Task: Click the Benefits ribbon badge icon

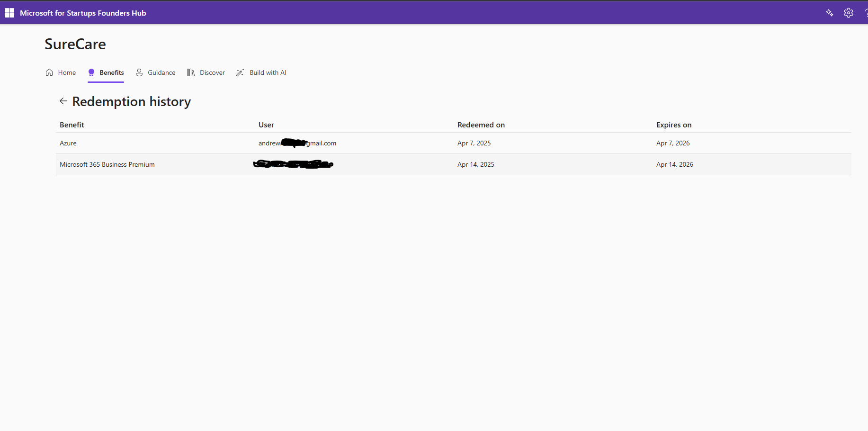Action: coord(91,72)
